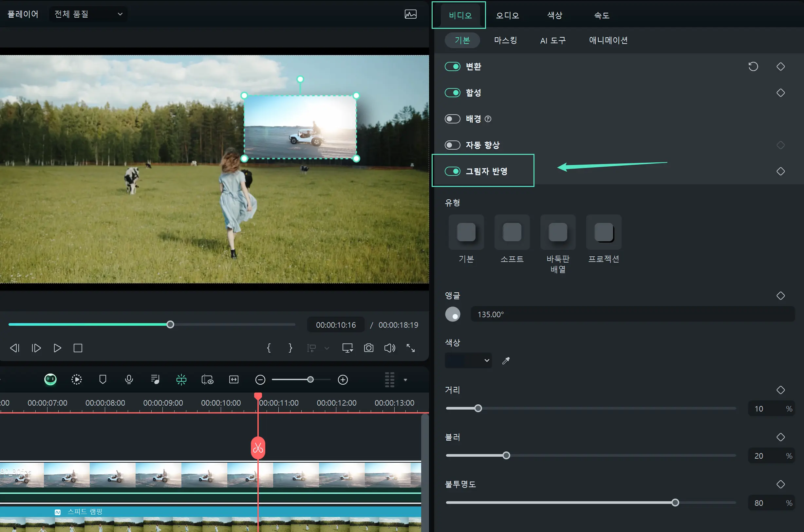Open the shadow 색상 color dropdown

468,360
